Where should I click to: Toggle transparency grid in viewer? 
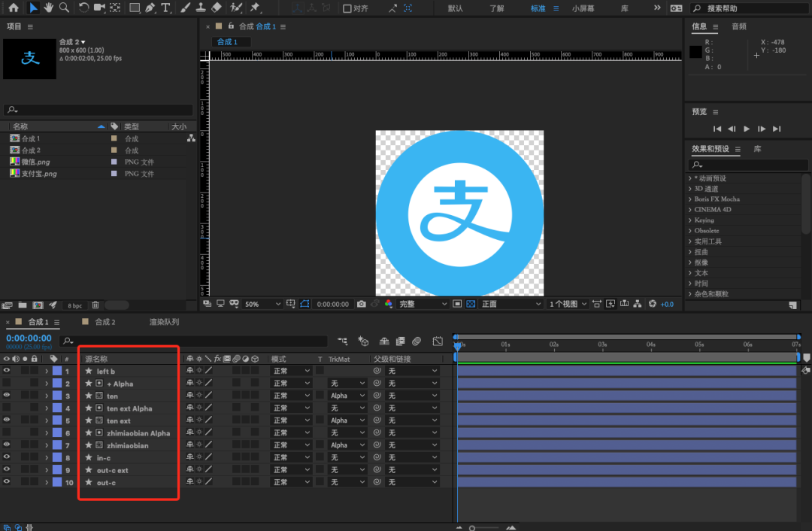471,304
